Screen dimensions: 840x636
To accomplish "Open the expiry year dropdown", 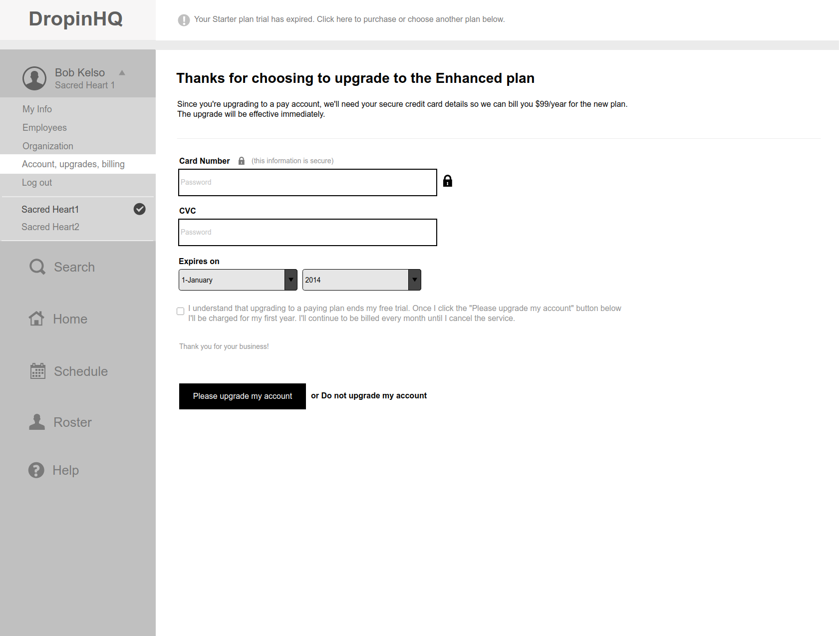I will 362,280.
